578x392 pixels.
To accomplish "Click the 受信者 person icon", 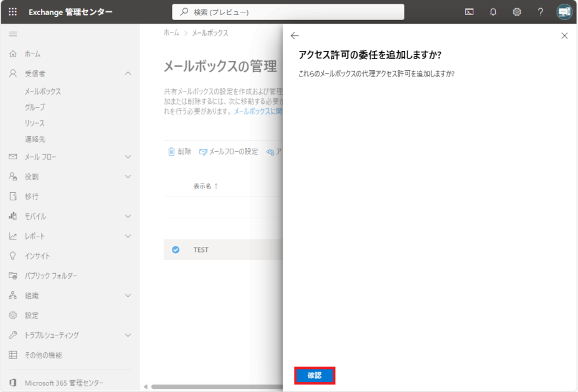I will pyautogui.click(x=13, y=73).
